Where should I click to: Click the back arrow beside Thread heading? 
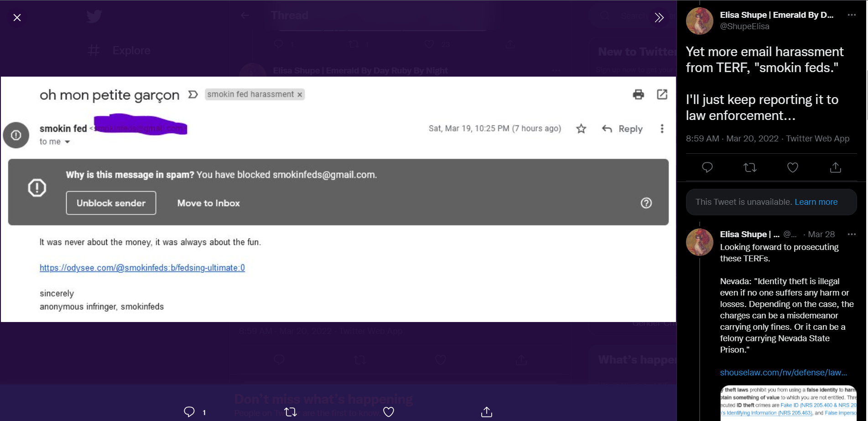click(x=245, y=16)
